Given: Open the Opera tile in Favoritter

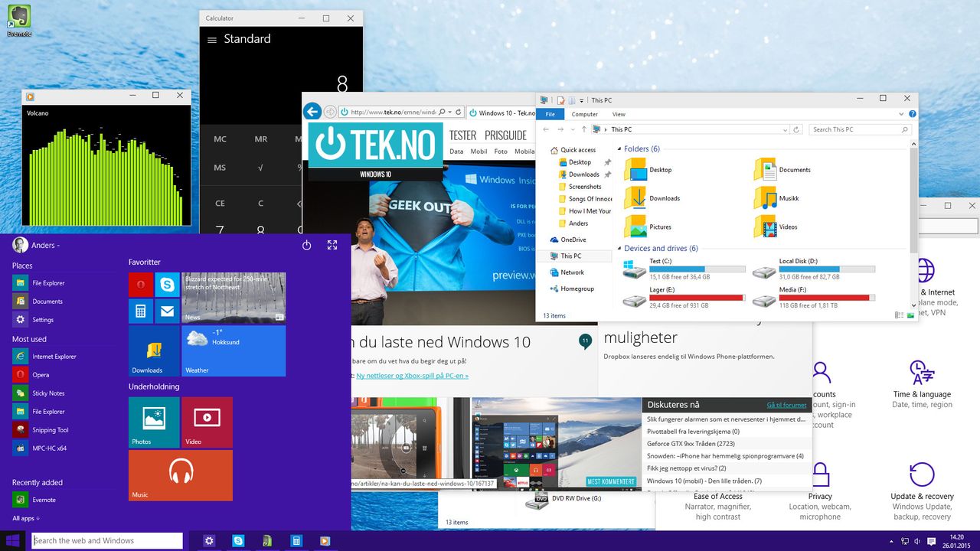Looking at the screenshot, I should 141,285.
